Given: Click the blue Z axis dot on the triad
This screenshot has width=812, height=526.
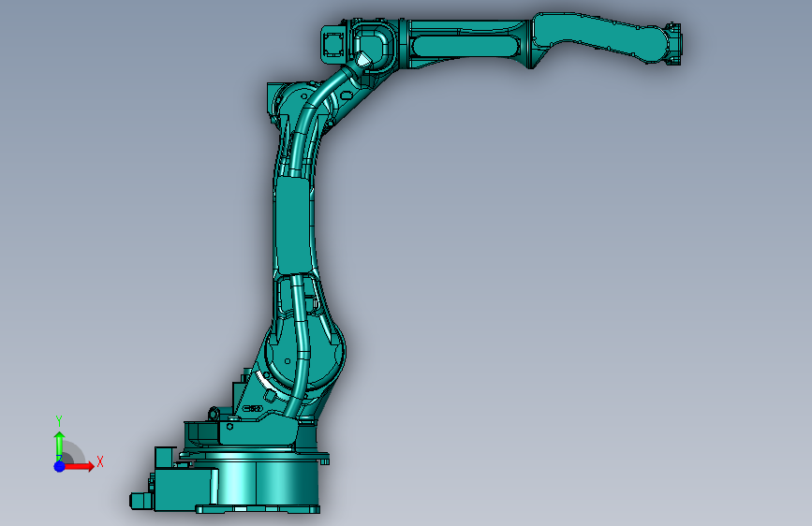Looking at the screenshot, I should coord(59,466).
